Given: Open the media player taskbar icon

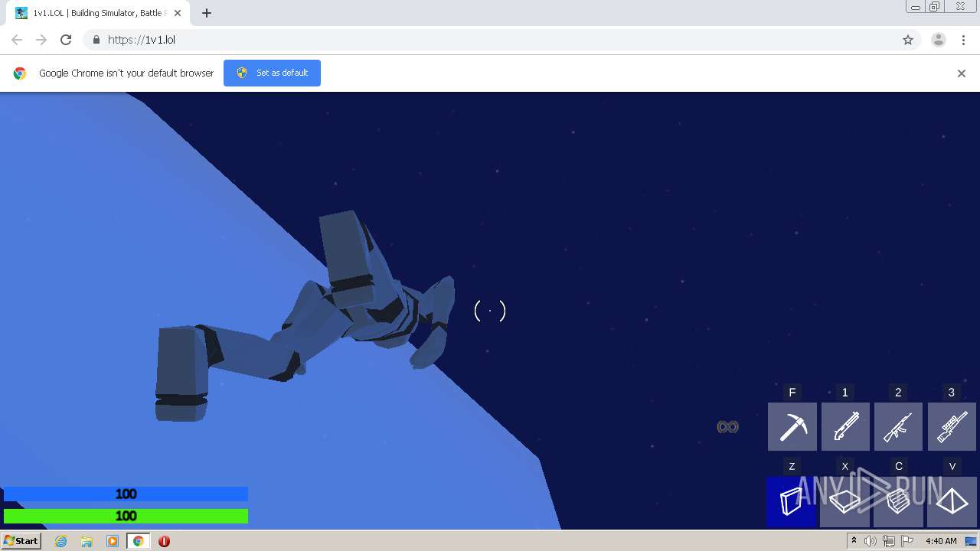Looking at the screenshot, I should (x=113, y=541).
